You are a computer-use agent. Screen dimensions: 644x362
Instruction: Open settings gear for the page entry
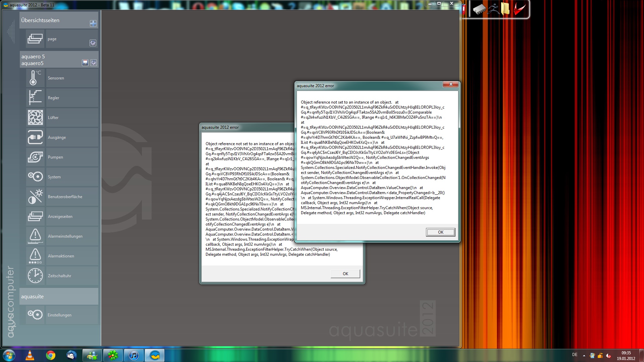point(93,43)
